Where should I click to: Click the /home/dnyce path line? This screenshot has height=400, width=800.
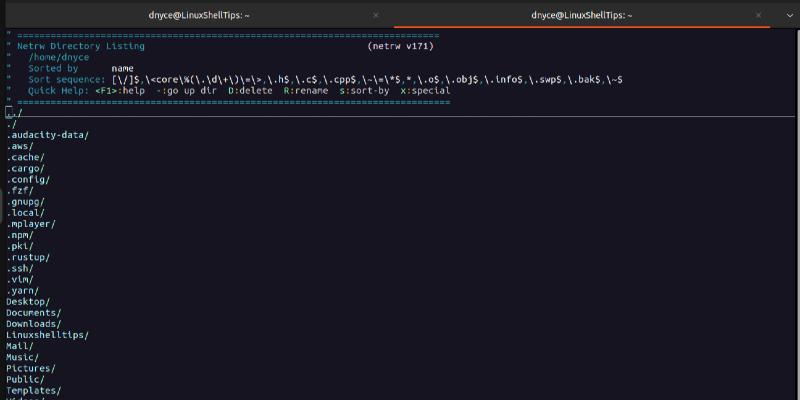click(x=59, y=57)
